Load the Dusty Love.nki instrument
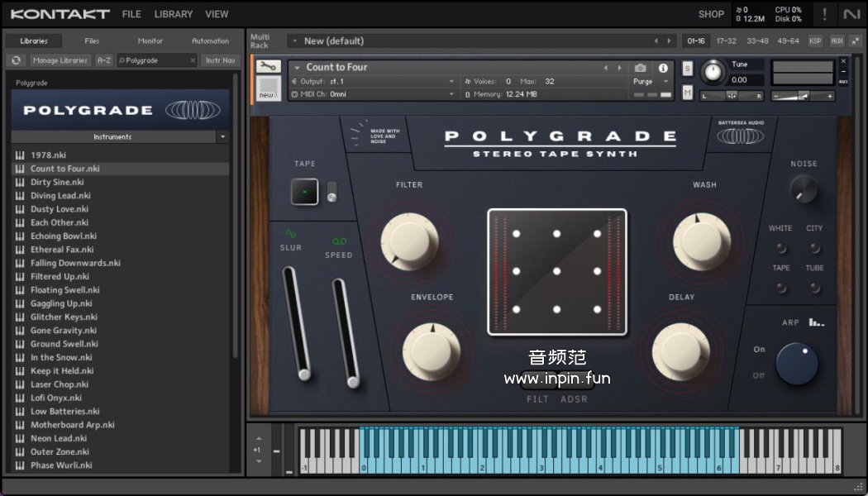The height and width of the screenshot is (496, 868). (58, 209)
